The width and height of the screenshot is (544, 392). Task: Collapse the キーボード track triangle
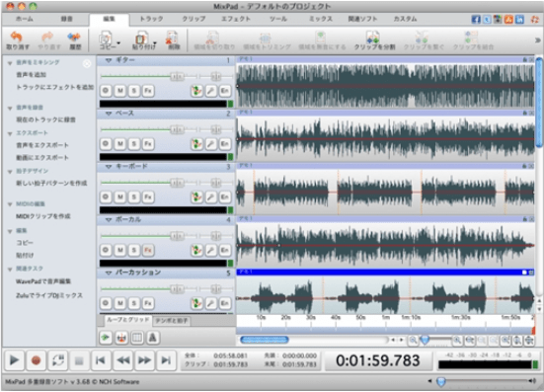109,167
